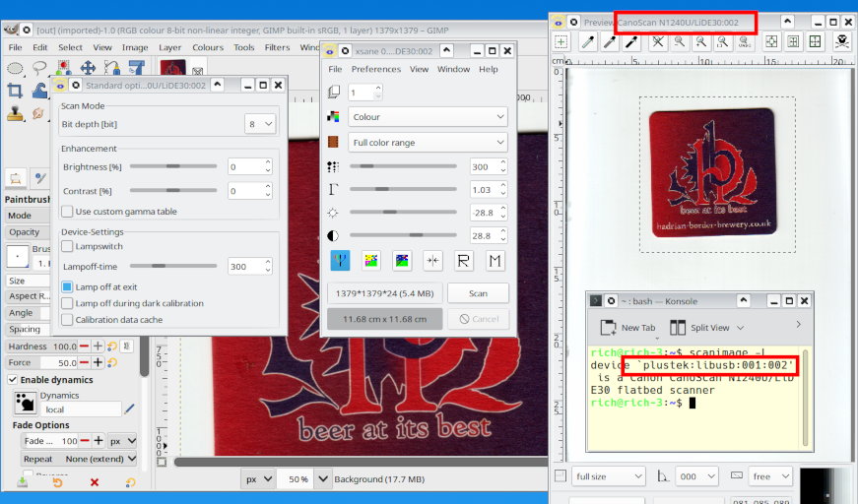The width and height of the screenshot is (858, 504).
Task: Adjust the Brightness [%] slider in Standard options
Action: (x=173, y=166)
